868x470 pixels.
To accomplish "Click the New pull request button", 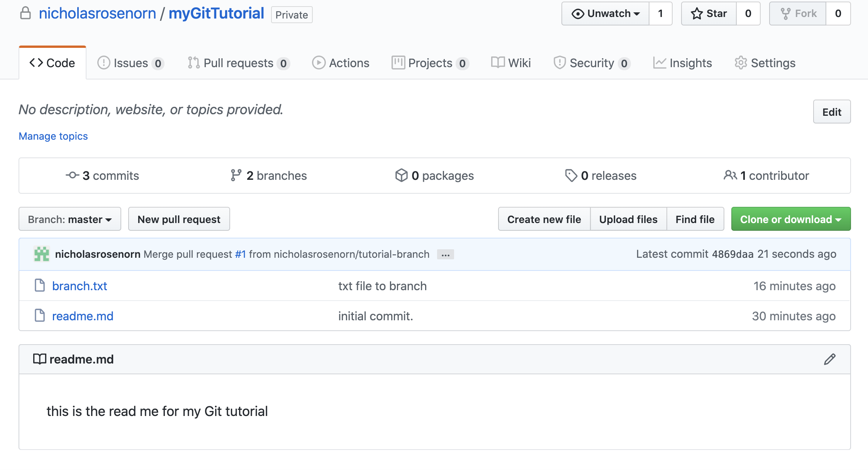I will click(179, 219).
